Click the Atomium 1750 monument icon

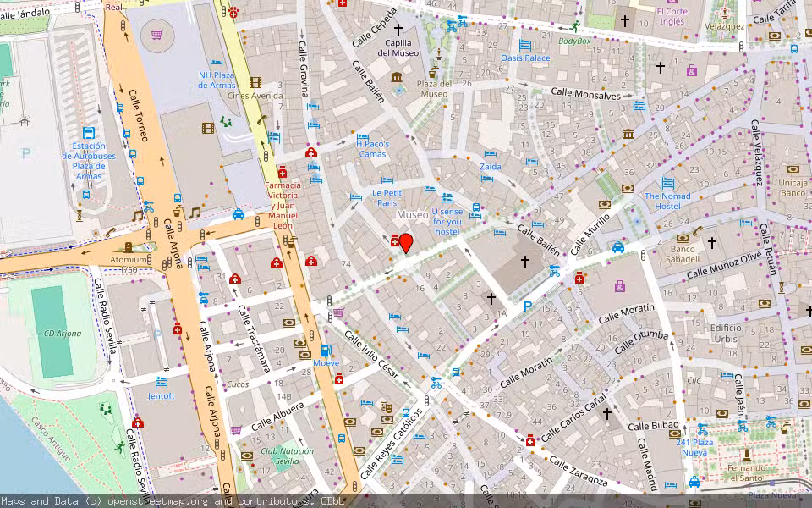point(129,246)
